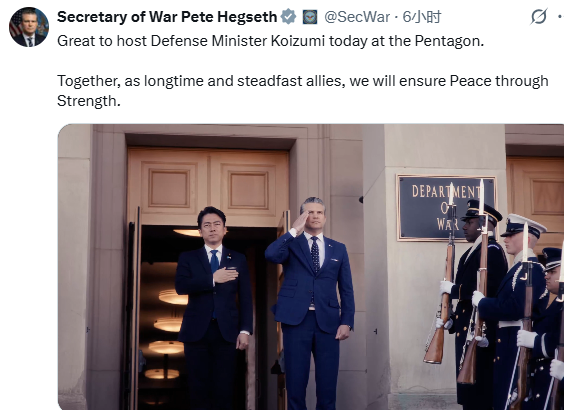Open the post's more options dots
This screenshot has width=564, height=410.
560,17
